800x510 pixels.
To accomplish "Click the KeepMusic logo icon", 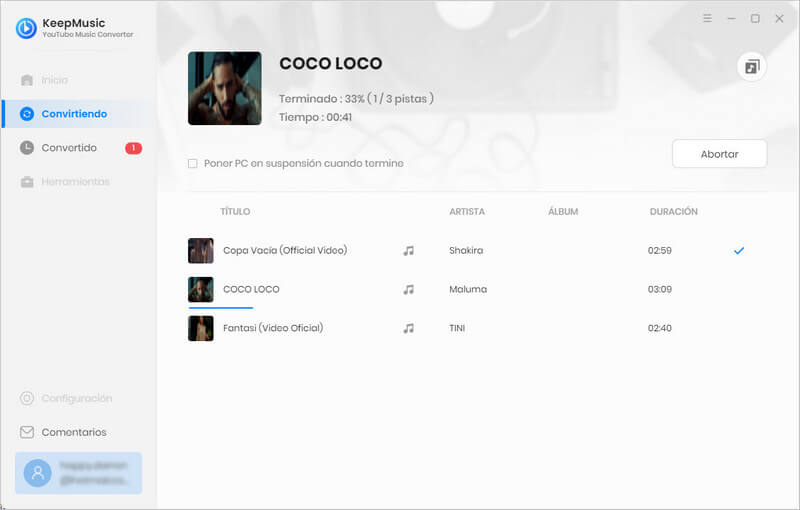I will [26, 28].
